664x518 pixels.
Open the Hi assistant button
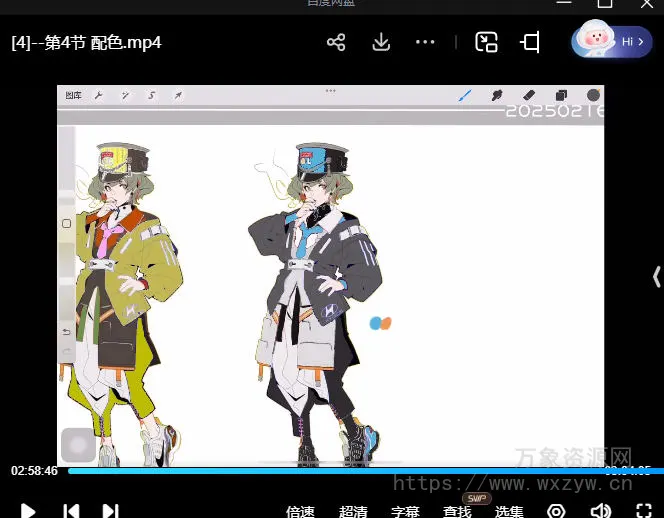coord(611,41)
